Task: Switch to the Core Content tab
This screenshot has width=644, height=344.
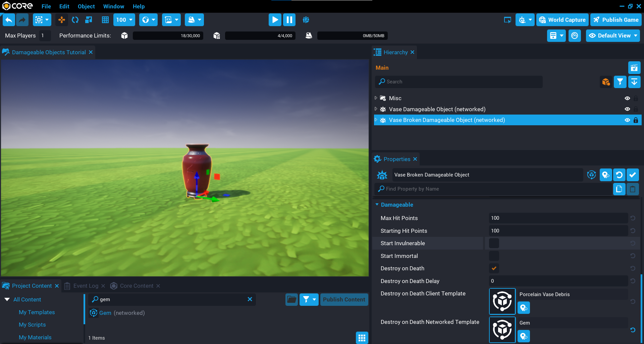Action: 136,286
